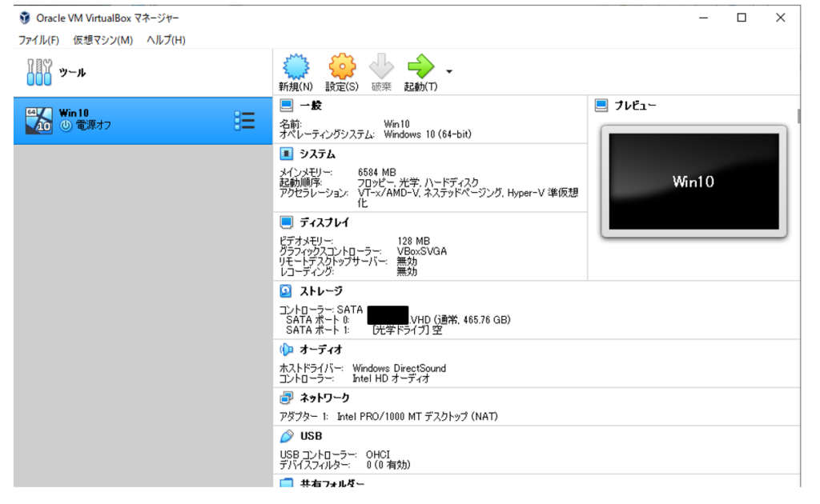Viewport: 820px width, 504px height.
Task: Click the Intel HD オーディオ controller value
Action: [391, 378]
